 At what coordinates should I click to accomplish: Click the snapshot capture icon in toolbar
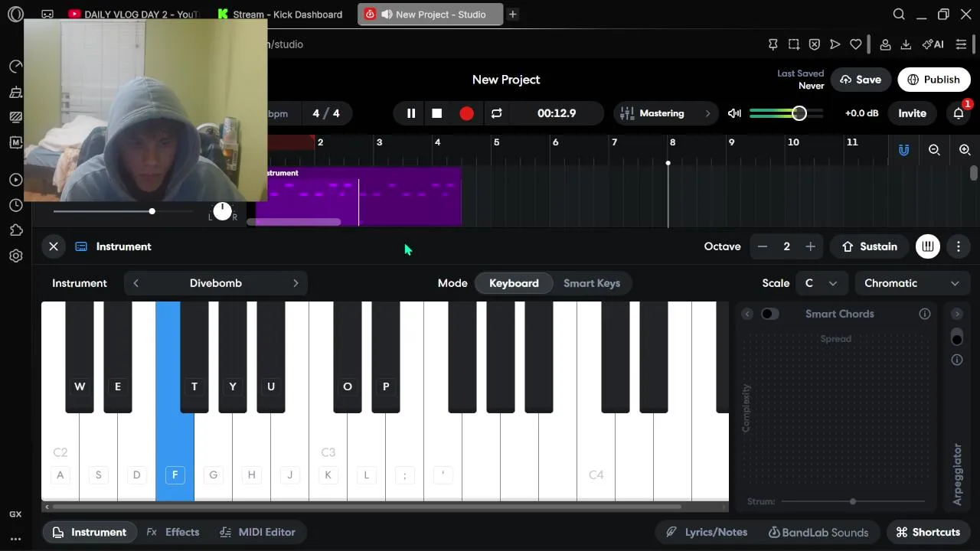[794, 44]
